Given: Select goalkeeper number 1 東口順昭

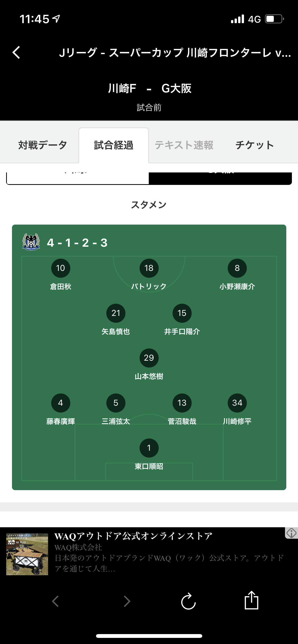Looking at the screenshot, I should tap(149, 448).
